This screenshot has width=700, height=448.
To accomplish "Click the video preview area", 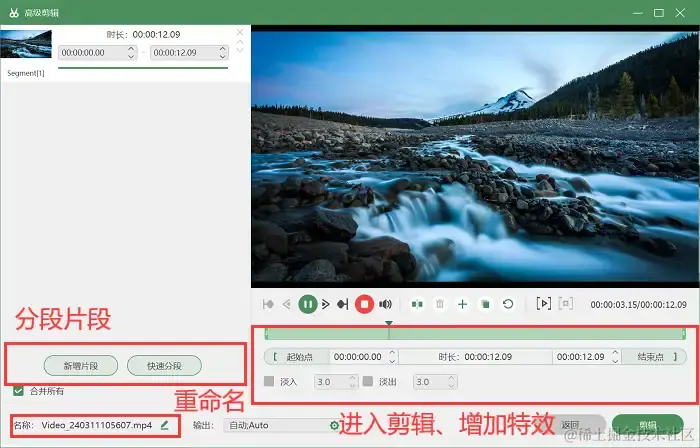I will coord(475,156).
